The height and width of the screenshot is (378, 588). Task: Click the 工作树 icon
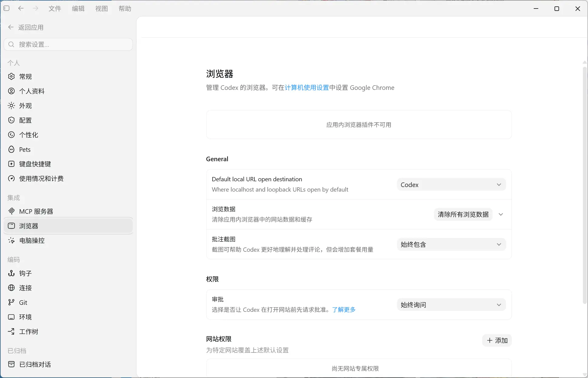[11, 332]
